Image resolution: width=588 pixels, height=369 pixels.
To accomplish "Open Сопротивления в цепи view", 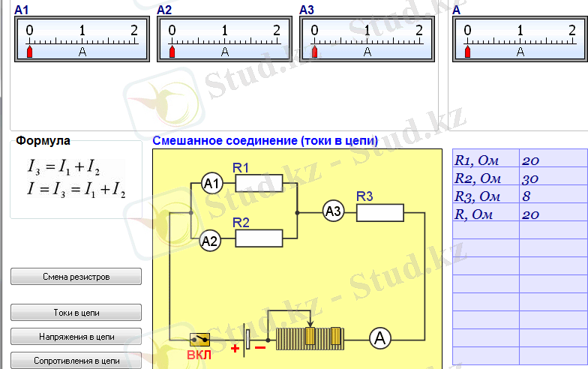I will point(76,360).
